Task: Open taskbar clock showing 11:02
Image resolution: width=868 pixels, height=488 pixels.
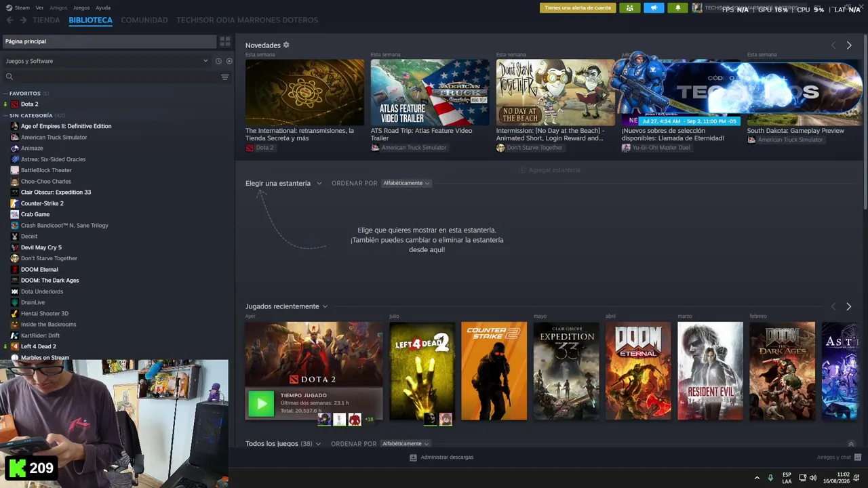Action: (837, 478)
